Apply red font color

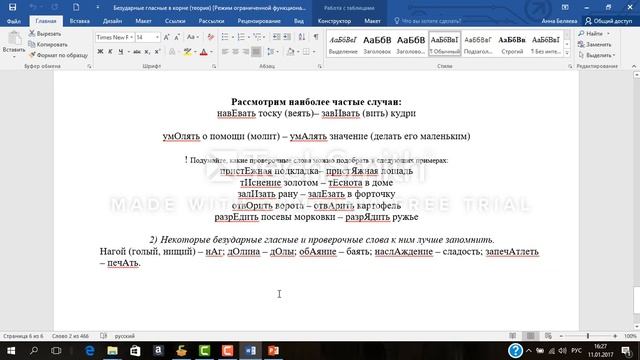point(204,52)
